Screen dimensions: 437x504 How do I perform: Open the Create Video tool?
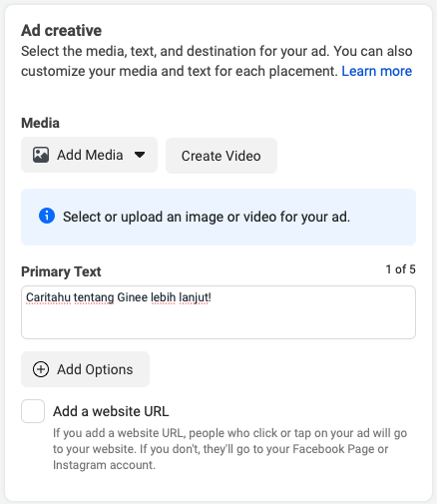point(221,156)
